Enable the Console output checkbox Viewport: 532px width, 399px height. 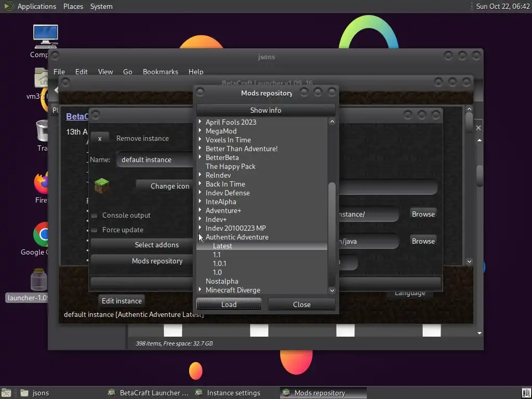[x=95, y=216]
